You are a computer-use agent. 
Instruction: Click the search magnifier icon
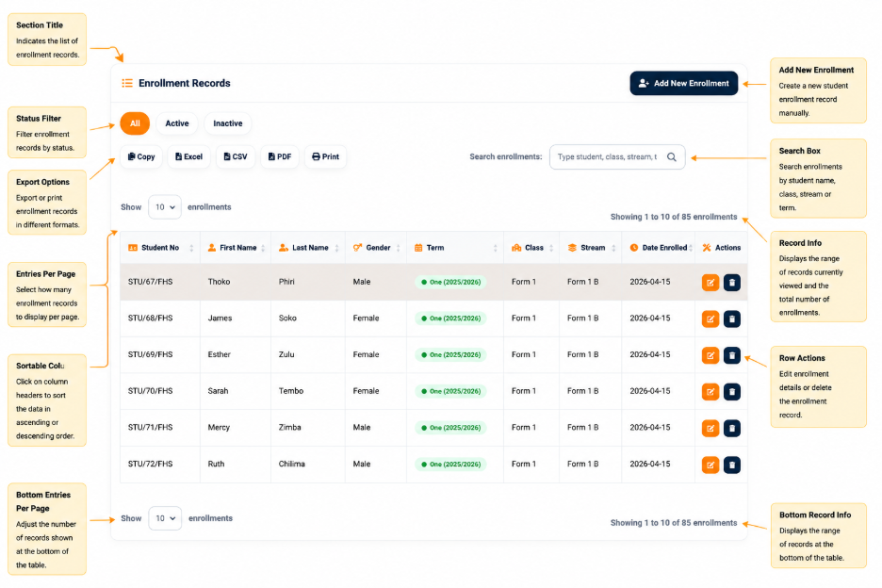click(x=672, y=157)
